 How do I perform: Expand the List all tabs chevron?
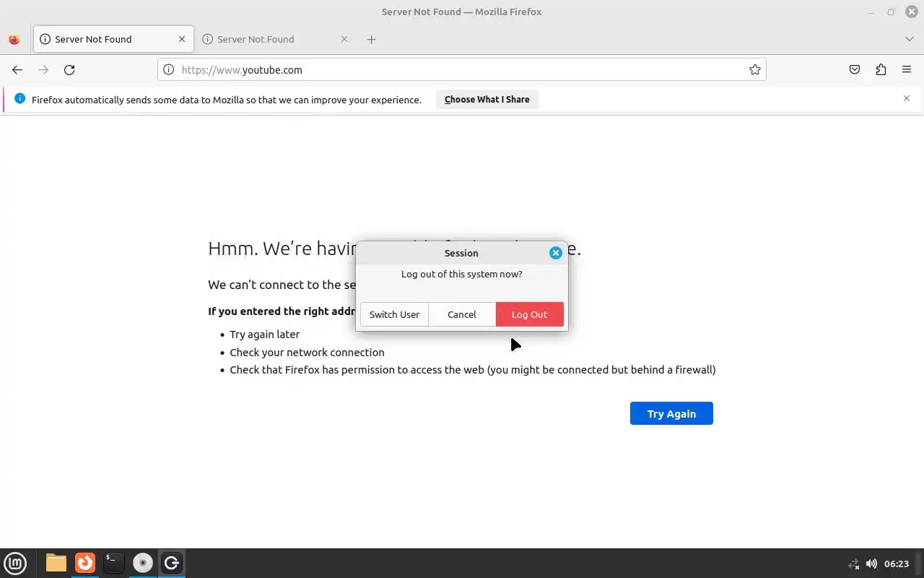(909, 39)
